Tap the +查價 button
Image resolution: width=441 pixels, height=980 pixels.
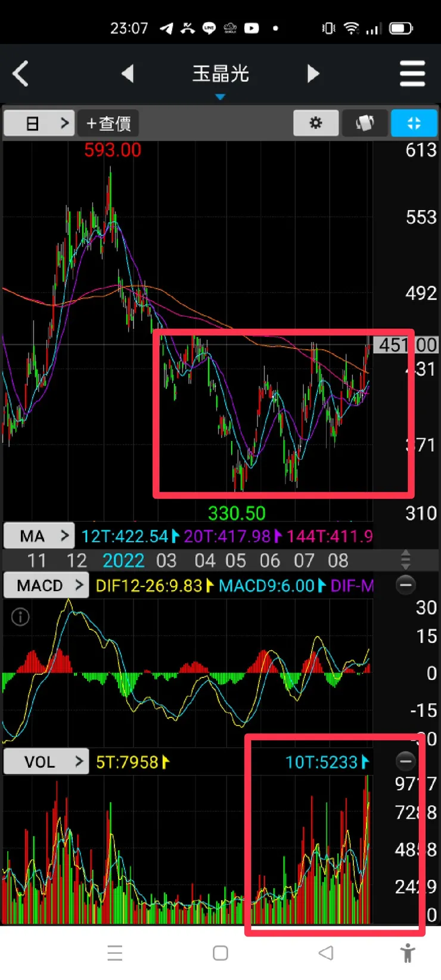point(108,123)
